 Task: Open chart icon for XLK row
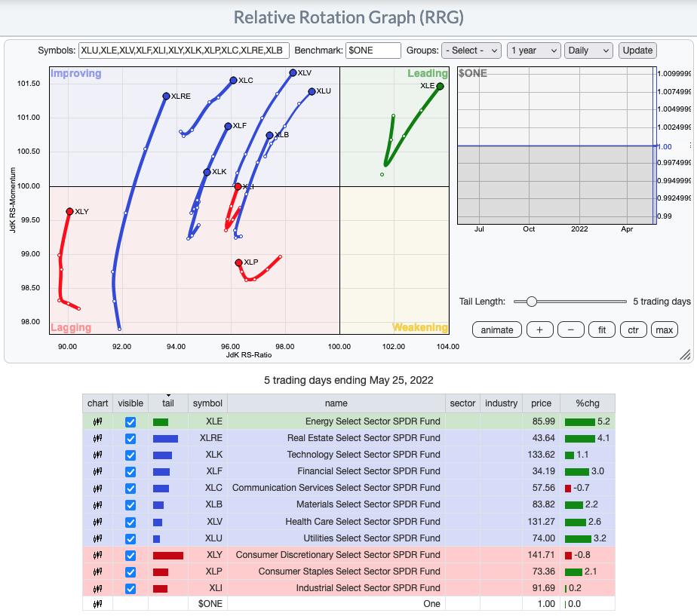(x=97, y=455)
